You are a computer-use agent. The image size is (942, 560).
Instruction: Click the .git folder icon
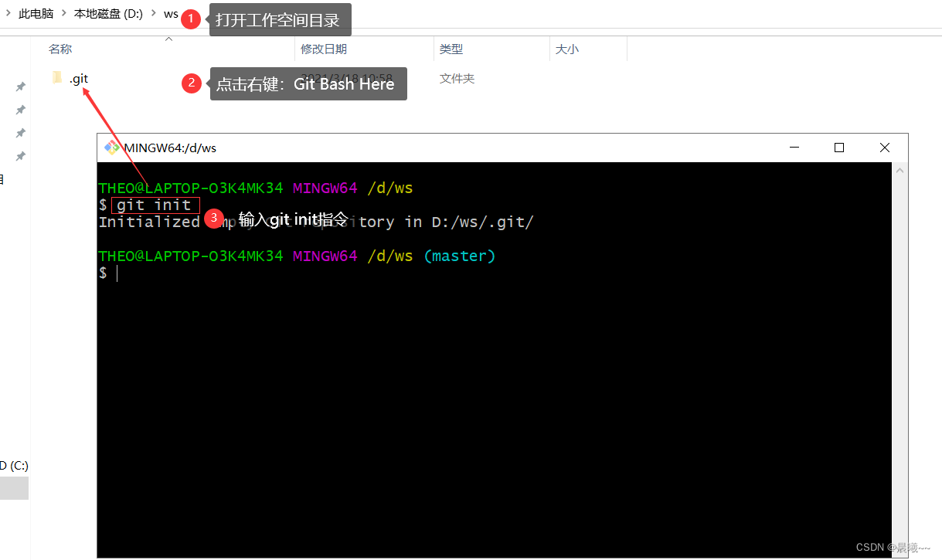point(56,78)
